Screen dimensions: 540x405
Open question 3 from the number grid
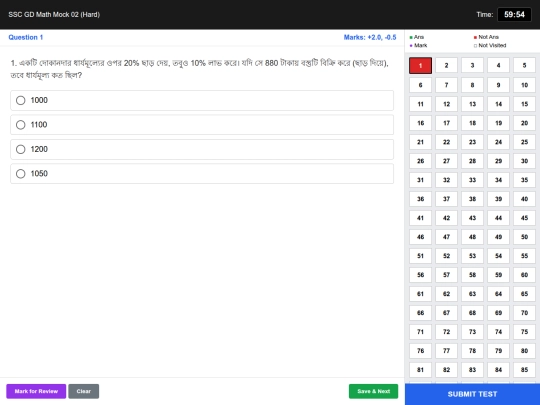click(472, 65)
